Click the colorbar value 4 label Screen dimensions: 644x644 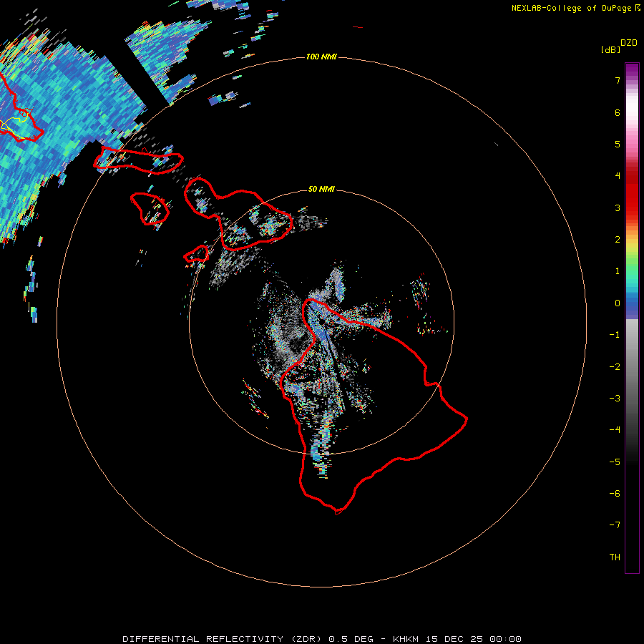pos(618,176)
